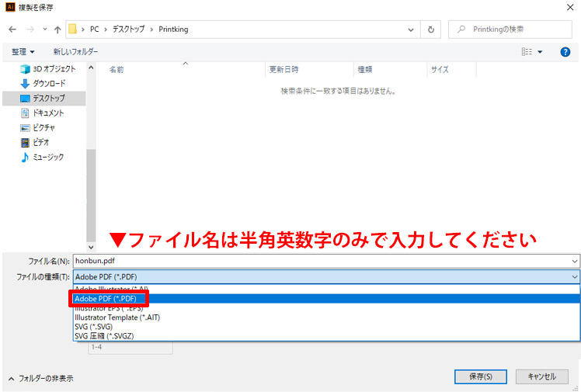Image resolution: width=581 pixels, height=392 pixels.
Task: Choose SVG (*.SVG) from the list
Action: click(326, 327)
